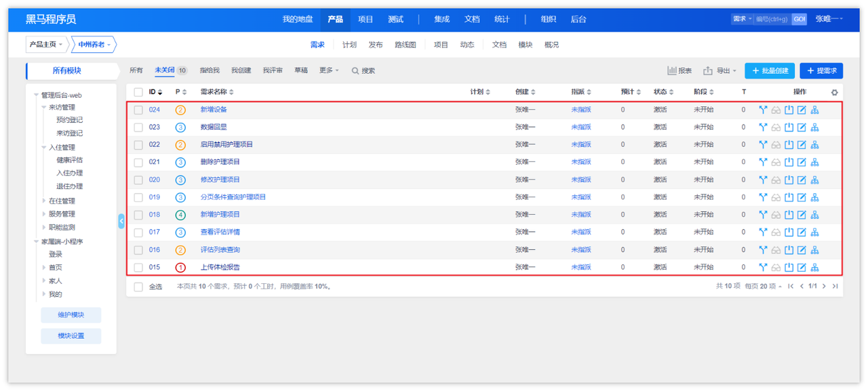Tick the select-all checkbox in the table header
The image size is (868, 391).
click(x=138, y=92)
